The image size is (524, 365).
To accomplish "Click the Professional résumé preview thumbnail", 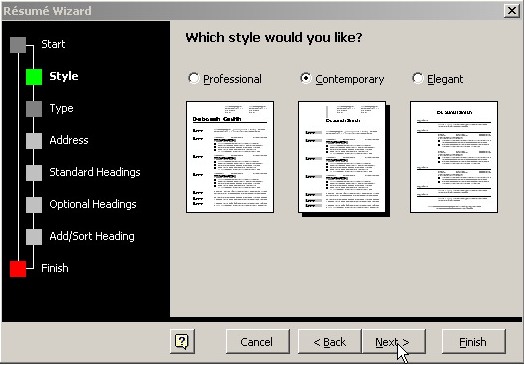I will pyautogui.click(x=230, y=157).
